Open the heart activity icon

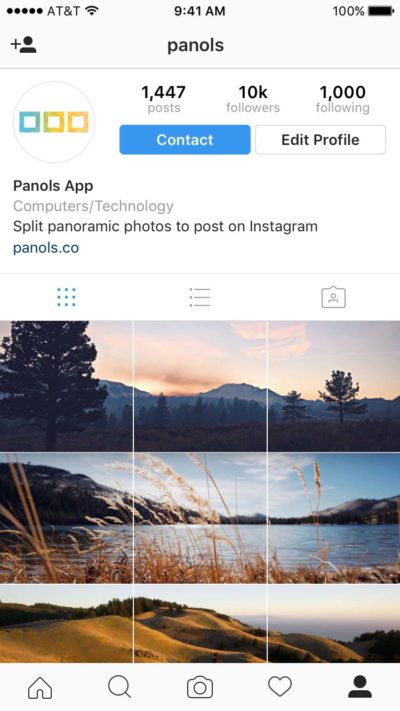click(x=280, y=687)
